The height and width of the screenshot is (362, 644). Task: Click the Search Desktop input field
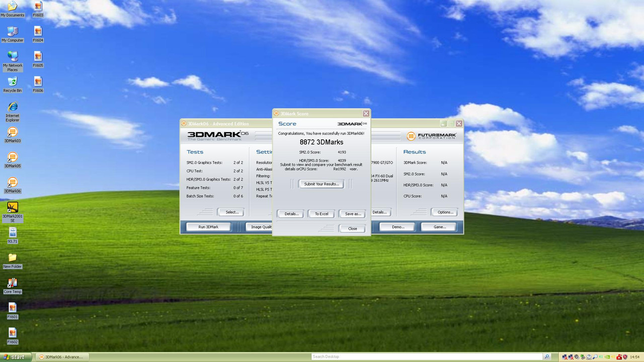pyautogui.click(x=427, y=356)
